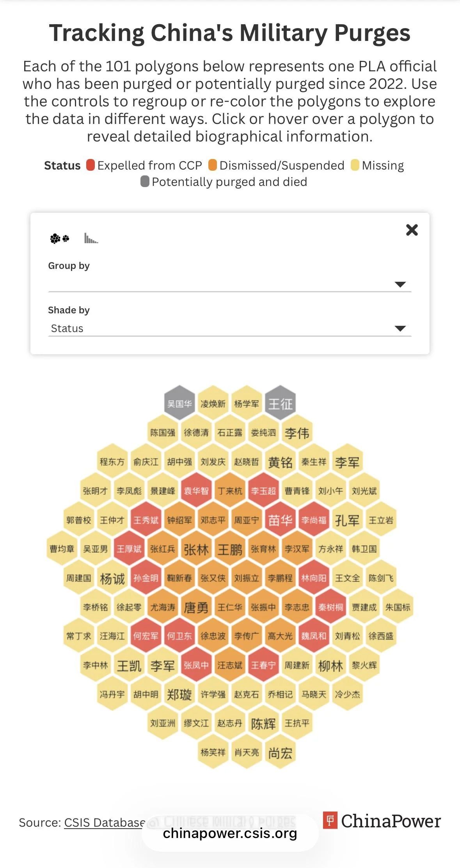Select the cluster view icon

59,238
